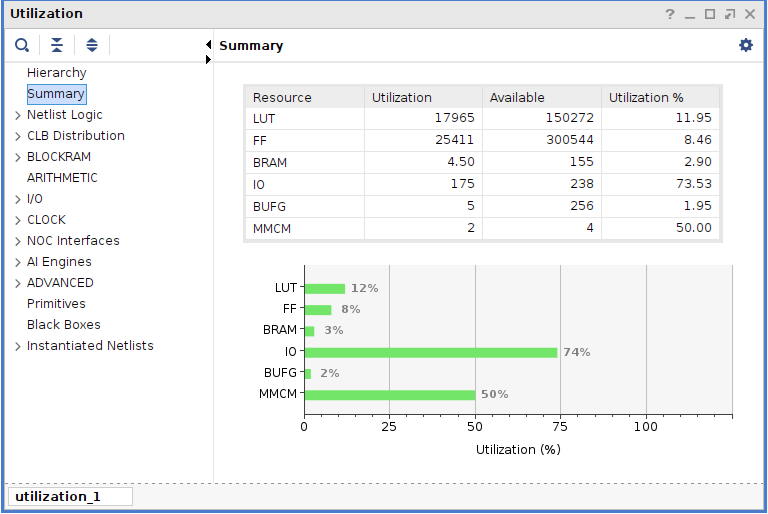The image size is (768, 514).
Task: Expand the CLB Distribution node
Action: [x=18, y=136]
